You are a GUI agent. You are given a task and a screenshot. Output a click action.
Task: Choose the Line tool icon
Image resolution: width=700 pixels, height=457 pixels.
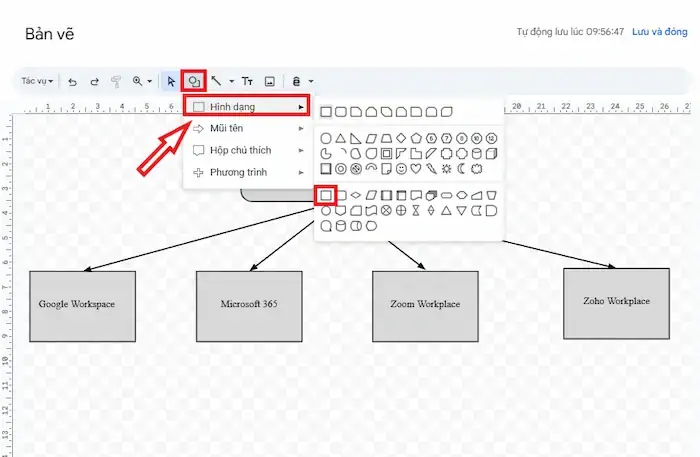(x=217, y=81)
